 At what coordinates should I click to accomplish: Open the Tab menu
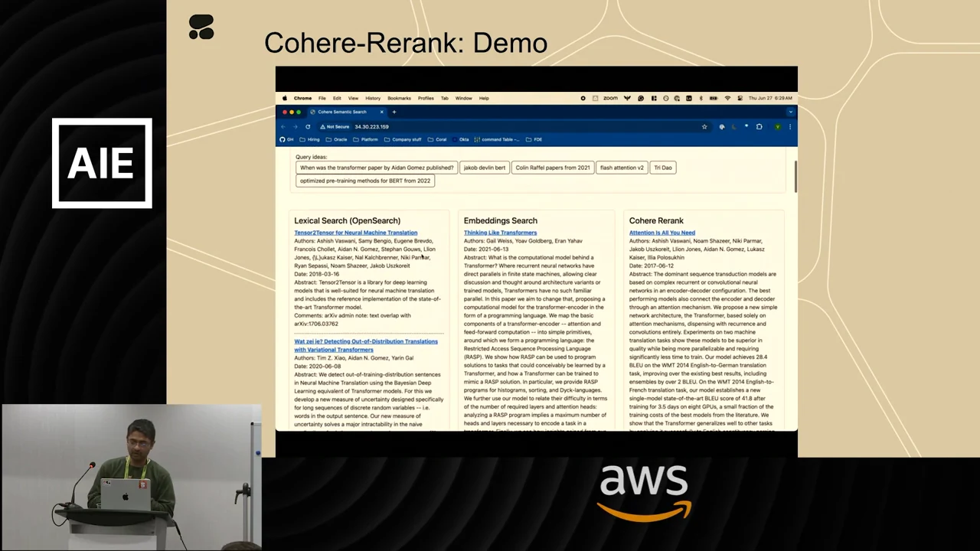coord(444,98)
